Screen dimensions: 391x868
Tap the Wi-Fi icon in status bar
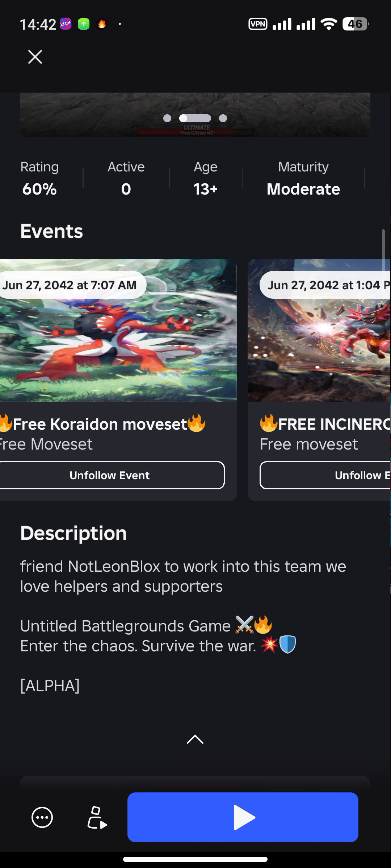click(329, 24)
